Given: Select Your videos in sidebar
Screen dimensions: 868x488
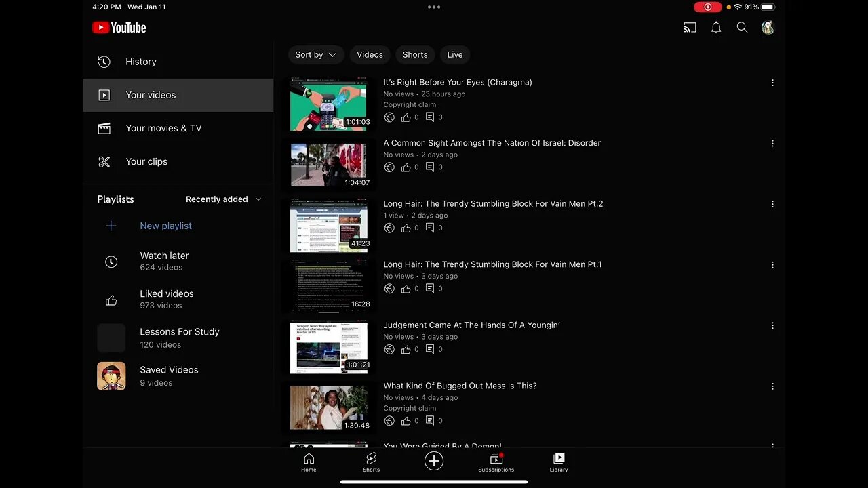Looking at the screenshot, I should click(x=178, y=95).
